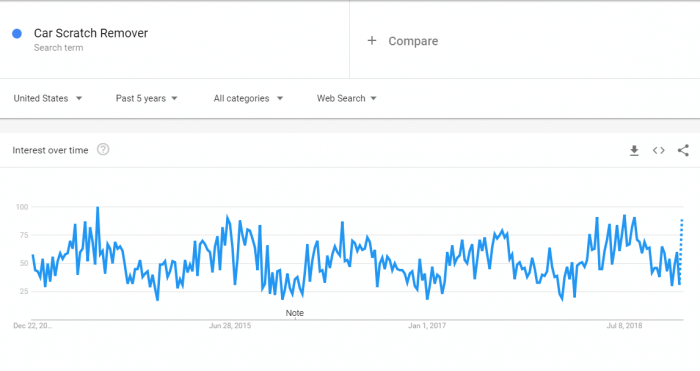Click the Jan 1, 2017 axis label
700x371 pixels.
(427, 325)
